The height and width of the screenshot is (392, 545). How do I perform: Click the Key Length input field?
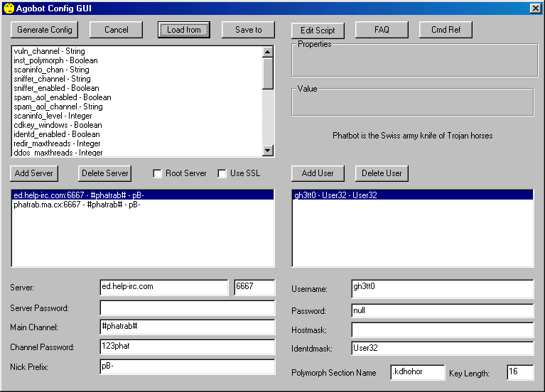519,372
